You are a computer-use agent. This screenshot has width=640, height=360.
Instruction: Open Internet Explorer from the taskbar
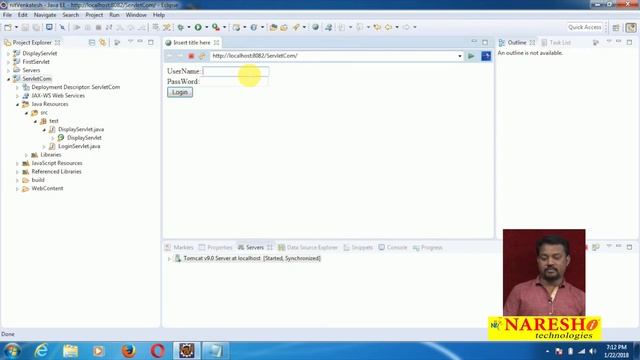click(x=41, y=351)
